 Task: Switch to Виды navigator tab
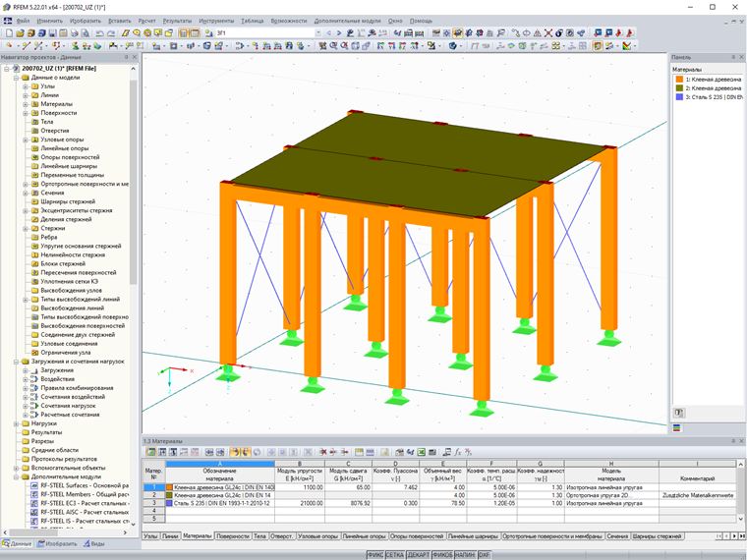(x=94, y=544)
